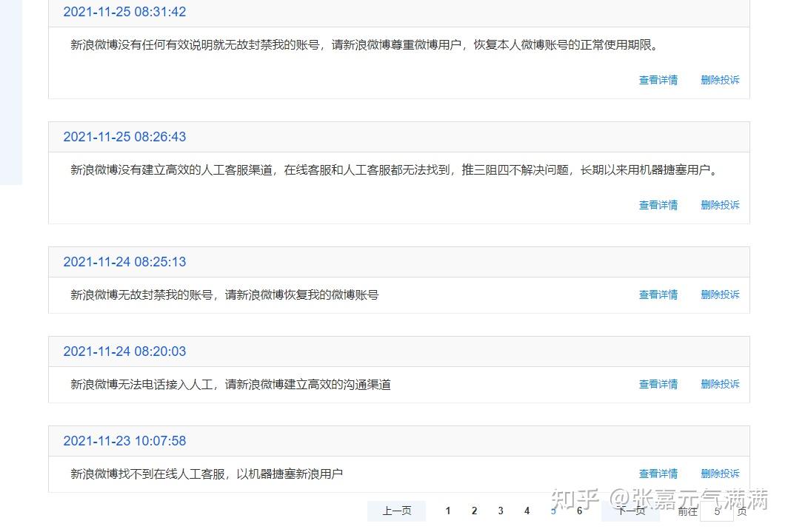Image resolution: width=788 pixels, height=532 pixels.
Task: Click complaint text about 没有建立高效的人工客服渠道
Action: coord(393,170)
